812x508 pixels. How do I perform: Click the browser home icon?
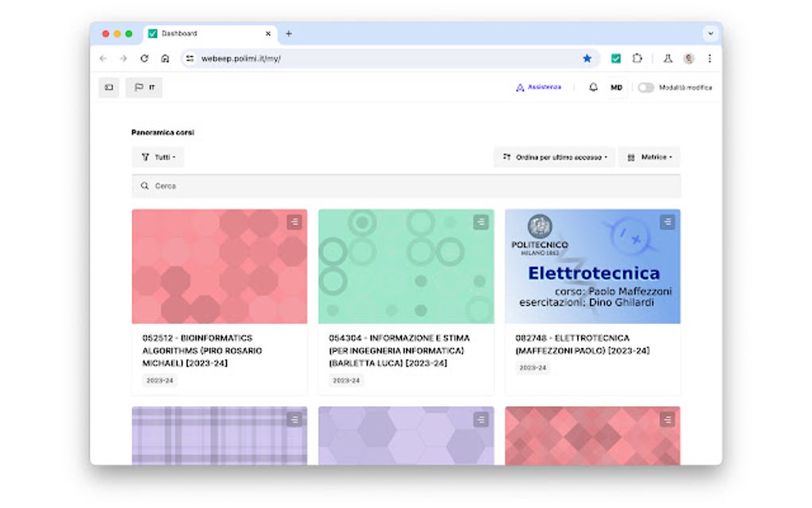coord(165,58)
